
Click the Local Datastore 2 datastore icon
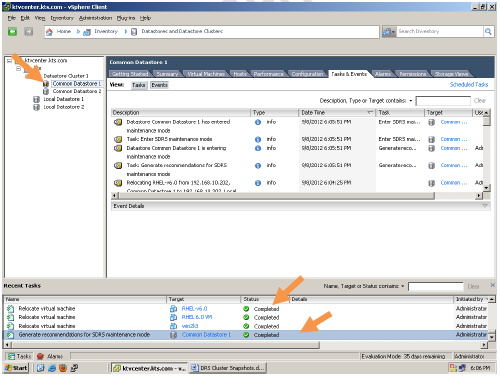tap(37, 107)
